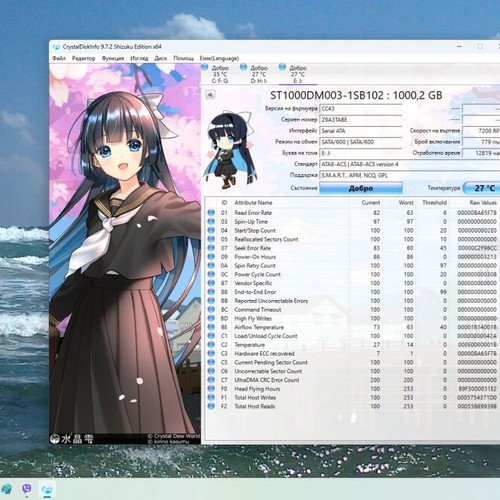Click the blue status orb for Total Host Reads
Image resolution: width=500 pixels, height=500 pixels.
211,406
